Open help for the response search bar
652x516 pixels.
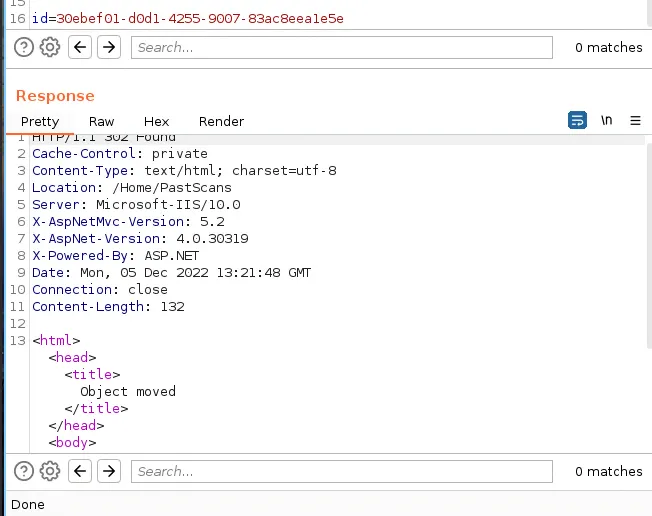pos(24,471)
